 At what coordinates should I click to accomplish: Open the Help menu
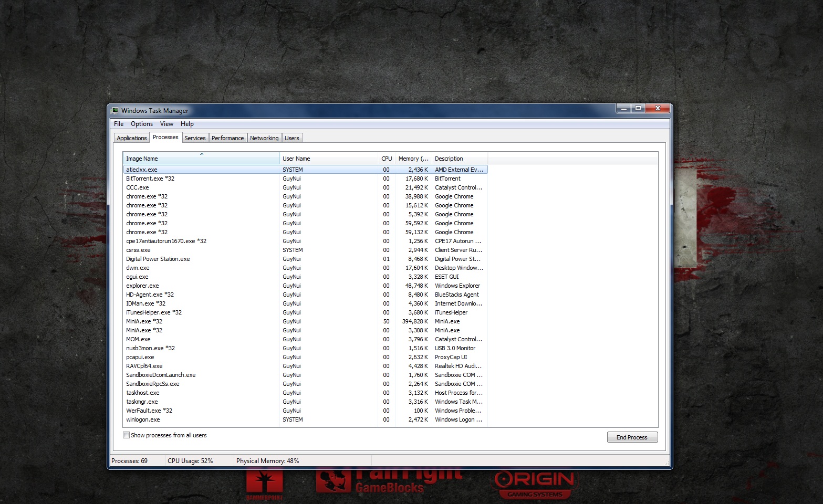187,124
